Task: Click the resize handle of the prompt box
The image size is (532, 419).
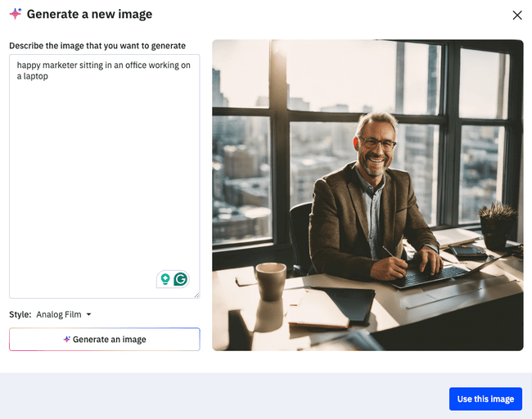Action: pos(196,295)
